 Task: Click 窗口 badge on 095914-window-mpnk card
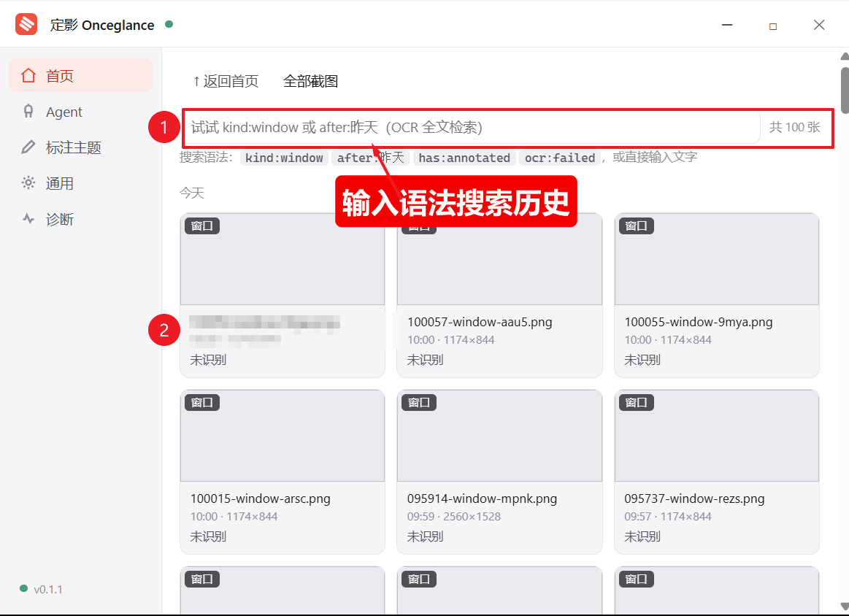coord(419,402)
